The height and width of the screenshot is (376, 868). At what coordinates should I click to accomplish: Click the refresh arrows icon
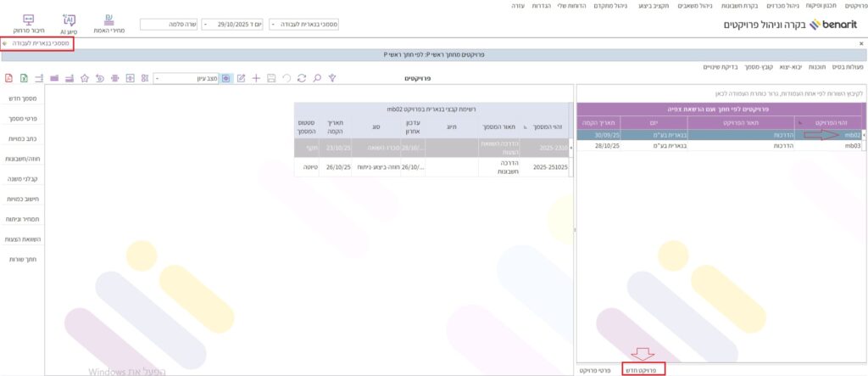(x=301, y=78)
